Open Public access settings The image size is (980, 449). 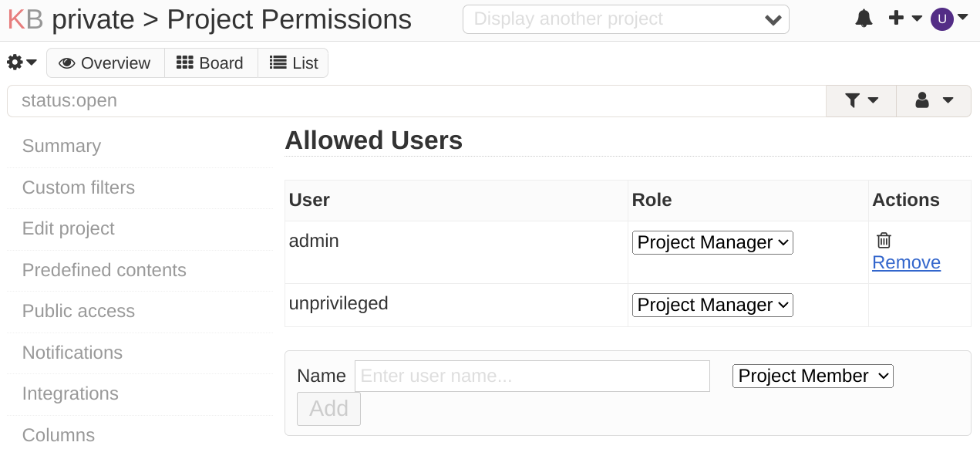pyautogui.click(x=77, y=311)
